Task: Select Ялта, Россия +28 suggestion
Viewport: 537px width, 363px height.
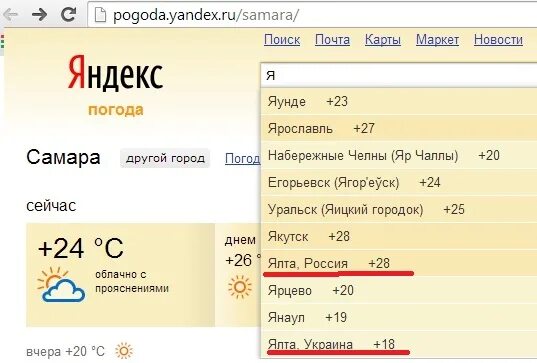Action: point(399,263)
